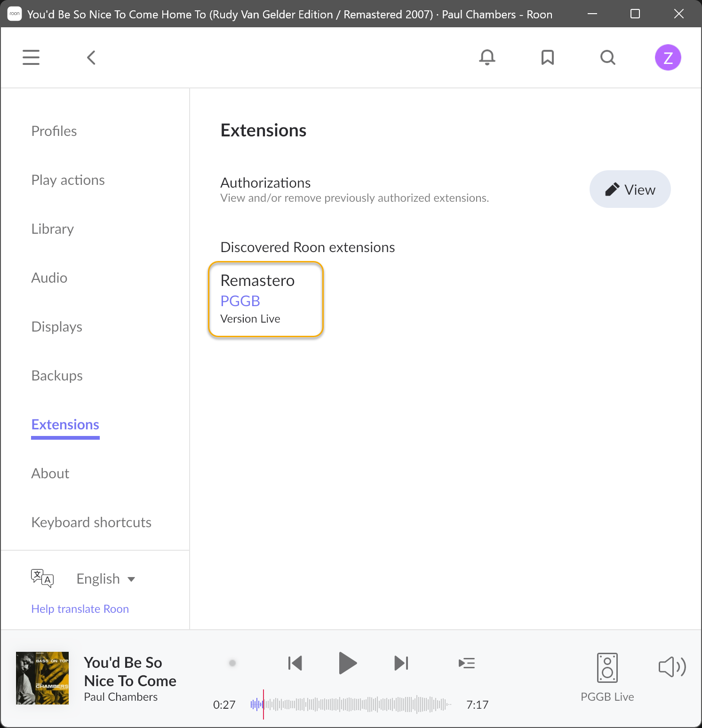Open the Bass on Top album thumbnail
The width and height of the screenshot is (702, 728).
click(x=42, y=678)
